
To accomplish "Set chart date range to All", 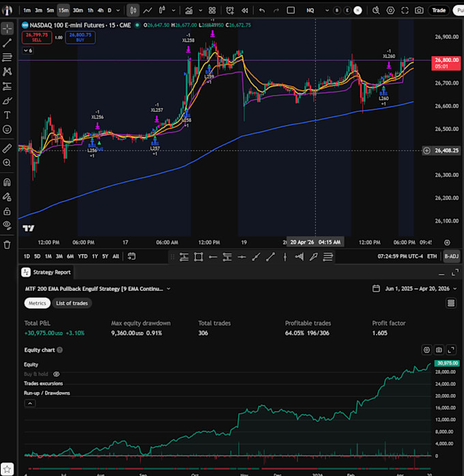I will pos(116,256).
